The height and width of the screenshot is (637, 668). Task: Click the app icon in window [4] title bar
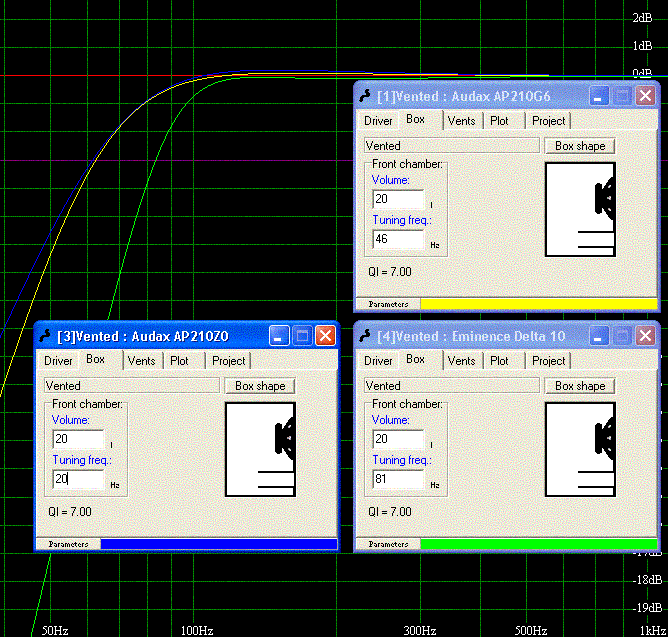click(365, 336)
